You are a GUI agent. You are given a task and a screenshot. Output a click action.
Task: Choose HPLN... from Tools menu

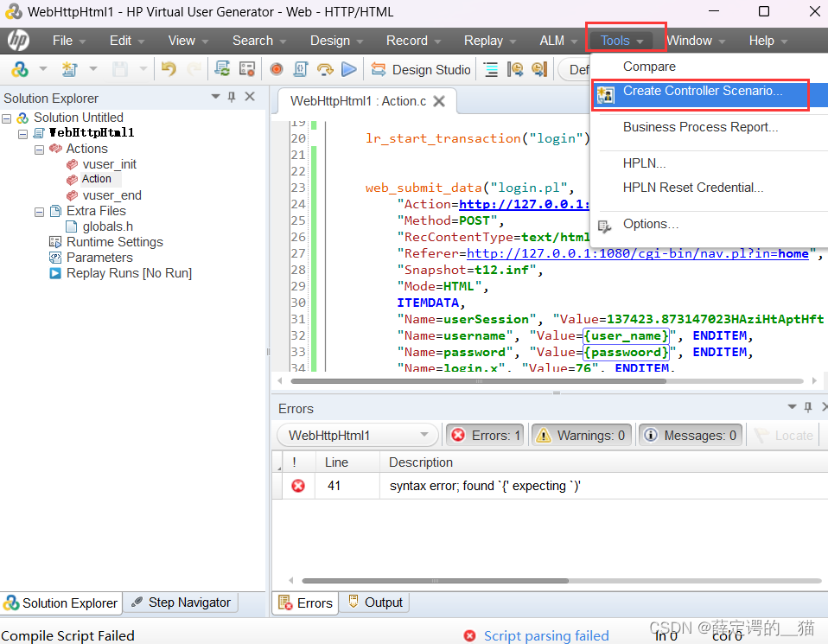click(x=644, y=163)
